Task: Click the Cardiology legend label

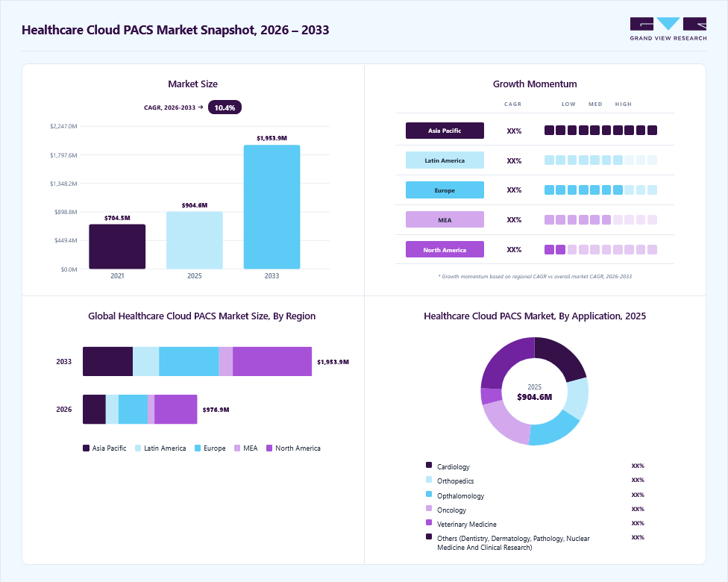Action: click(454, 467)
